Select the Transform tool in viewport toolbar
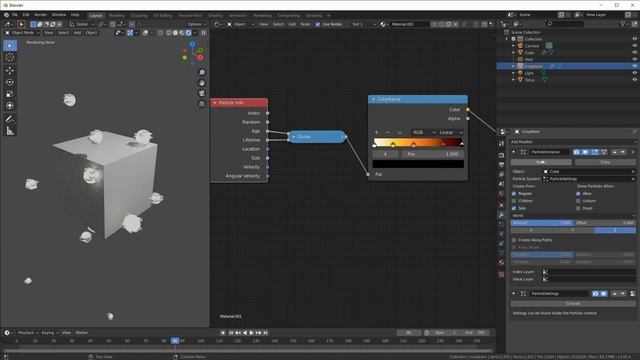This screenshot has width=640, height=360. 10,106
